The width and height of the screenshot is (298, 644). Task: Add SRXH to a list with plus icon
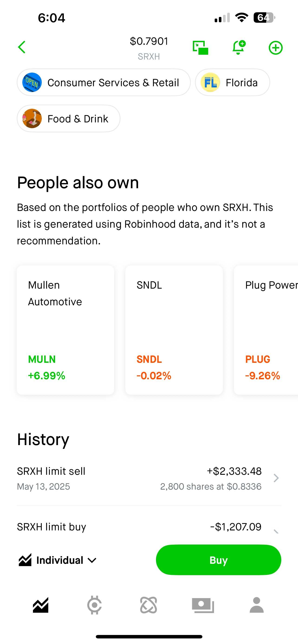[x=275, y=48]
